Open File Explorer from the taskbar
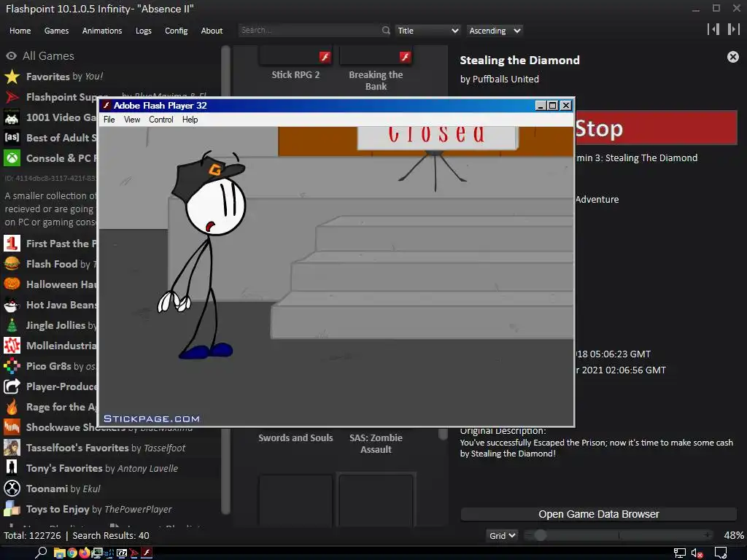Viewport: 747px width, 560px height. (x=59, y=553)
